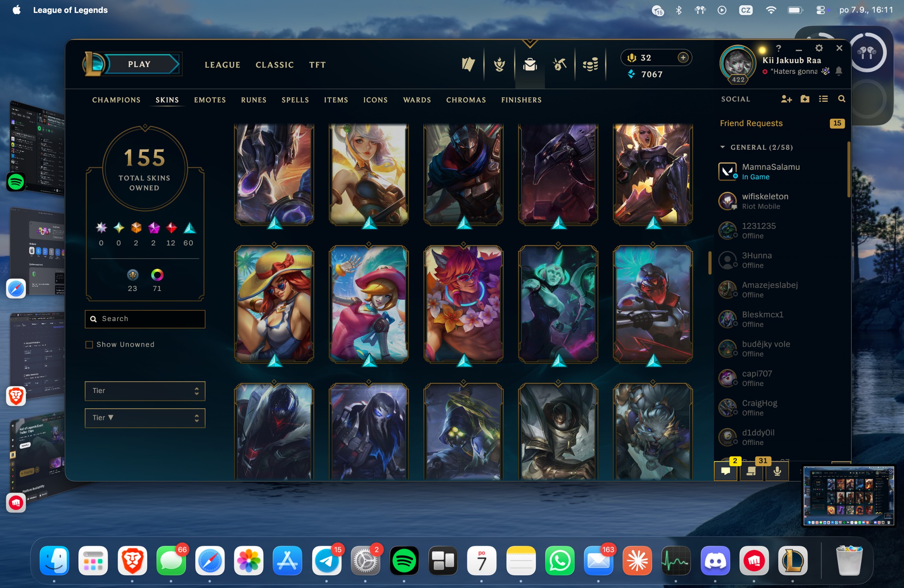The width and height of the screenshot is (904, 588).
Task: Open Finder in the Dock
Action: pos(54,561)
